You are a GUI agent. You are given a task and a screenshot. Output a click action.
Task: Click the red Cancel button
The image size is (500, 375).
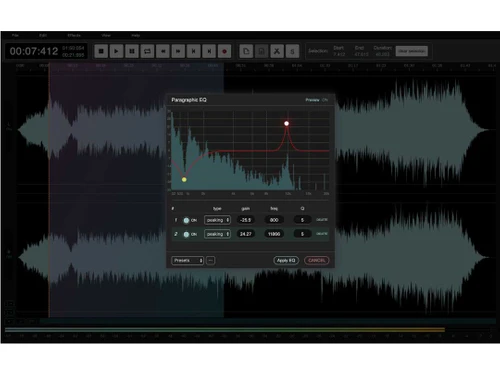coord(317,260)
